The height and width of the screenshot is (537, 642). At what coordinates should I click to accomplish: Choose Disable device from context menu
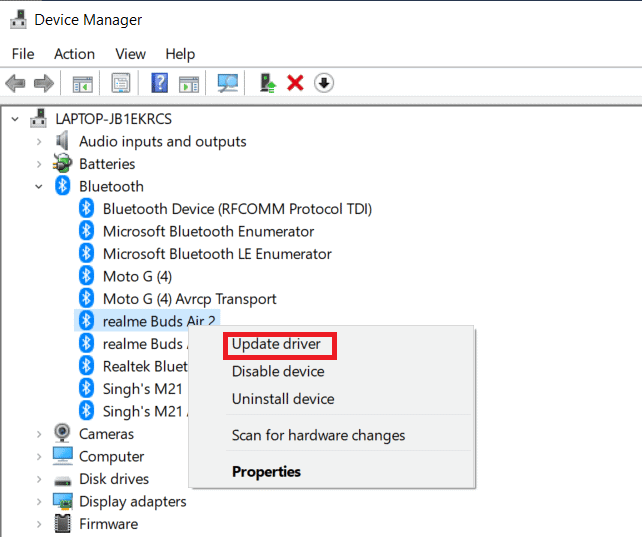pyautogui.click(x=278, y=371)
